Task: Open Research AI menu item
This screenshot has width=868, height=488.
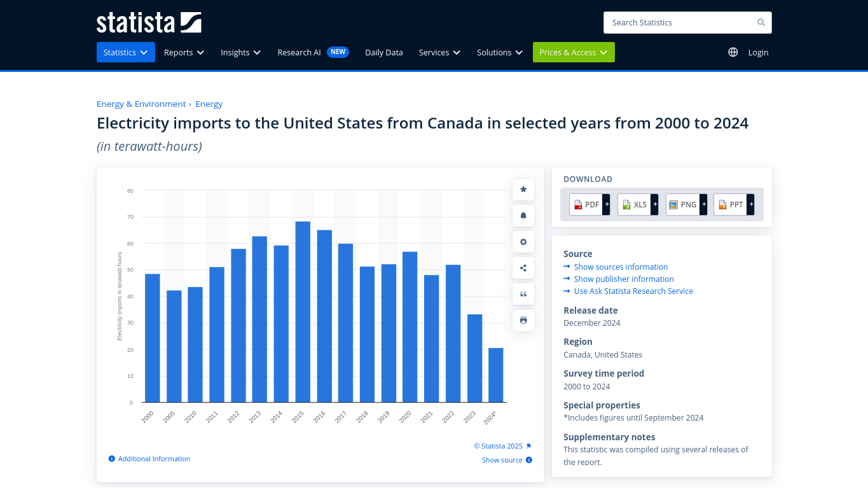Action: [299, 52]
